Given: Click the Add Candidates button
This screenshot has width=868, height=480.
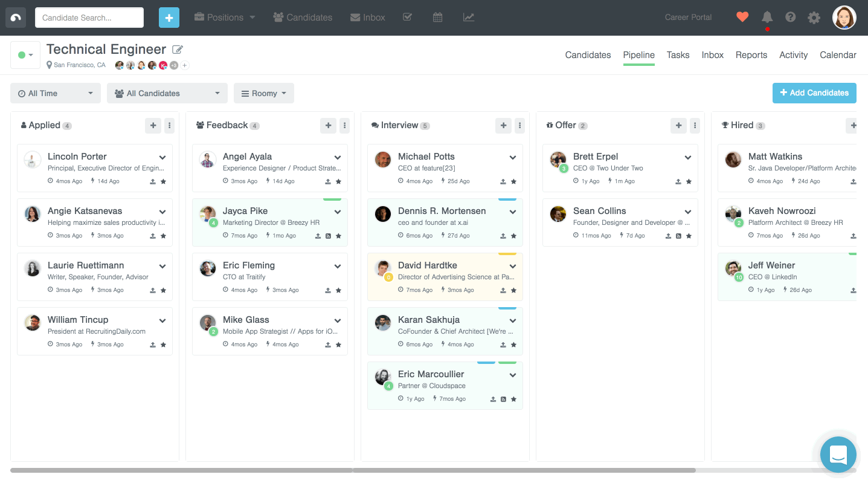Looking at the screenshot, I should tap(814, 92).
